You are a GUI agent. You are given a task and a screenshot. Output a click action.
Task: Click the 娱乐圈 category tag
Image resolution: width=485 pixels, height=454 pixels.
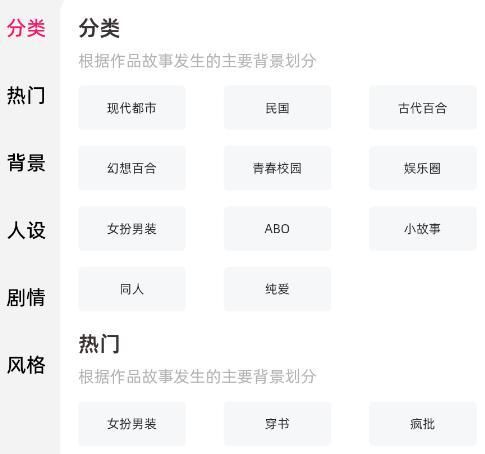point(423,168)
